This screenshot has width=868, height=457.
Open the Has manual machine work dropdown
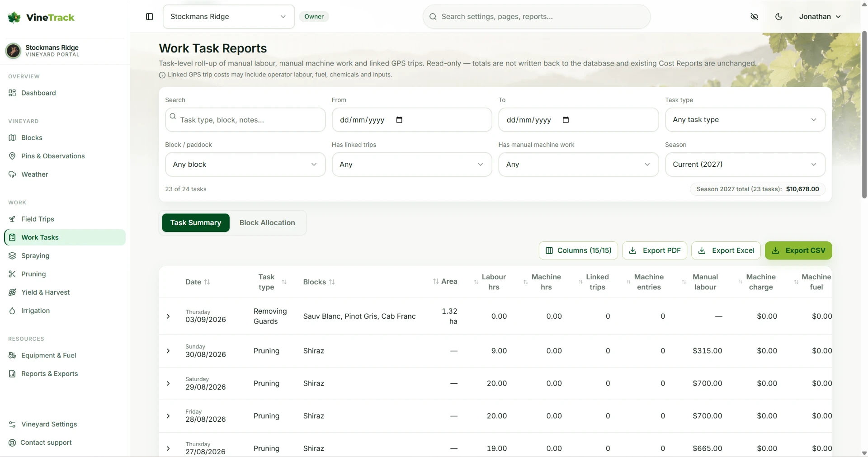coord(578,165)
